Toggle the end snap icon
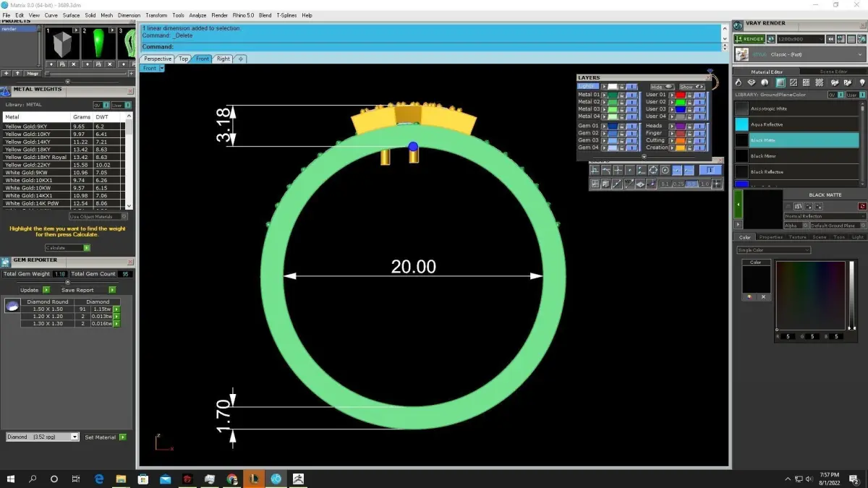 [x=689, y=170]
